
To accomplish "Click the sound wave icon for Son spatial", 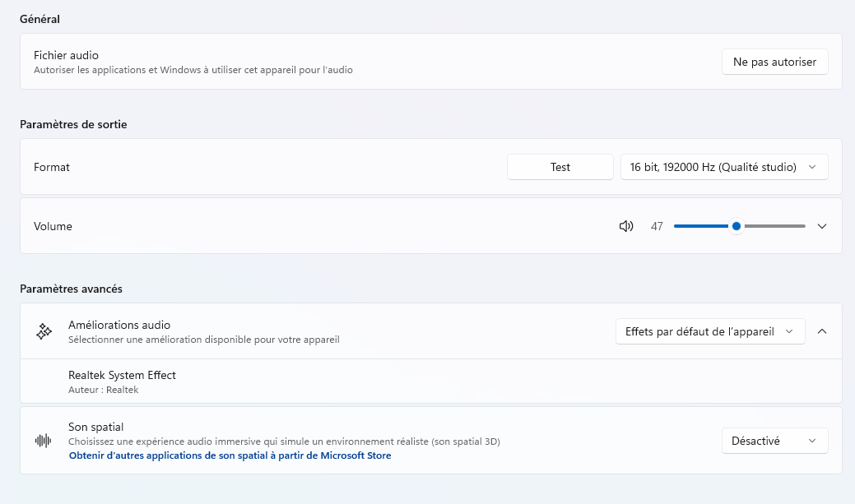I will click(x=44, y=441).
